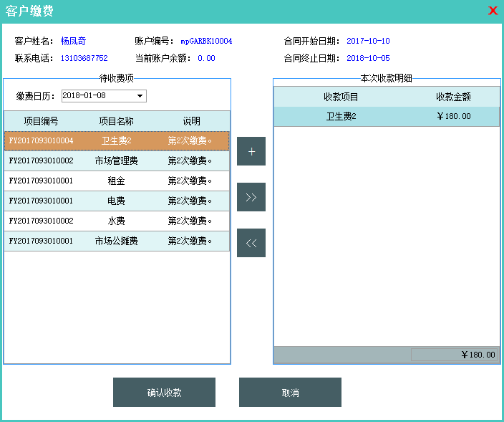Select the 市场公摊费 row

pos(116,241)
